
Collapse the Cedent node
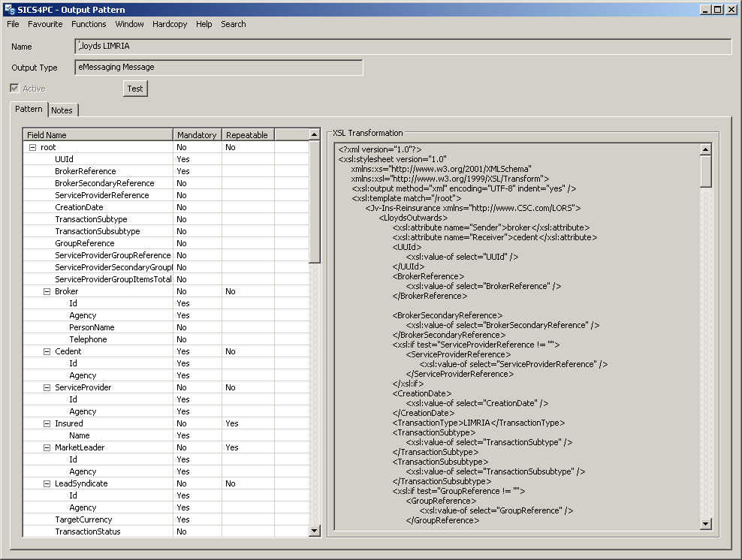point(47,351)
